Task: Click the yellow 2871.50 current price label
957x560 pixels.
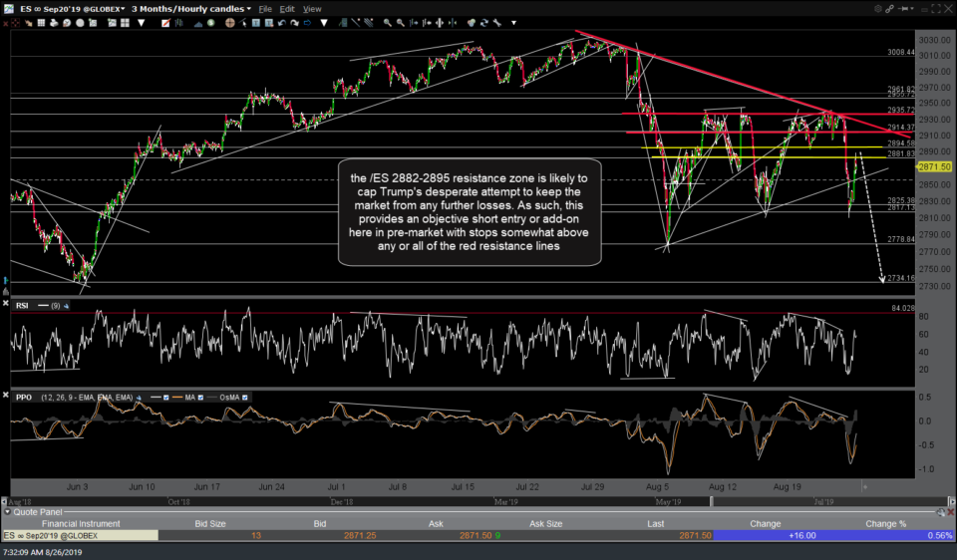Action: pos(934,166)
